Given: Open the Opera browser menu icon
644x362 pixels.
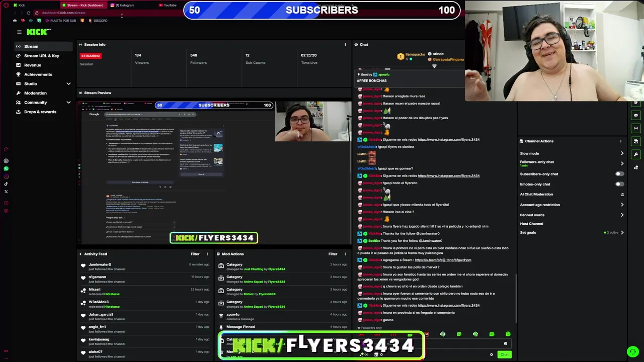Looking at the screenshot, I should [6, 5].
